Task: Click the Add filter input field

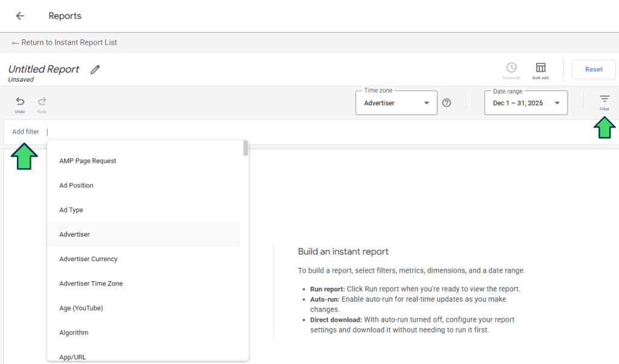Action: click(121, 132)
